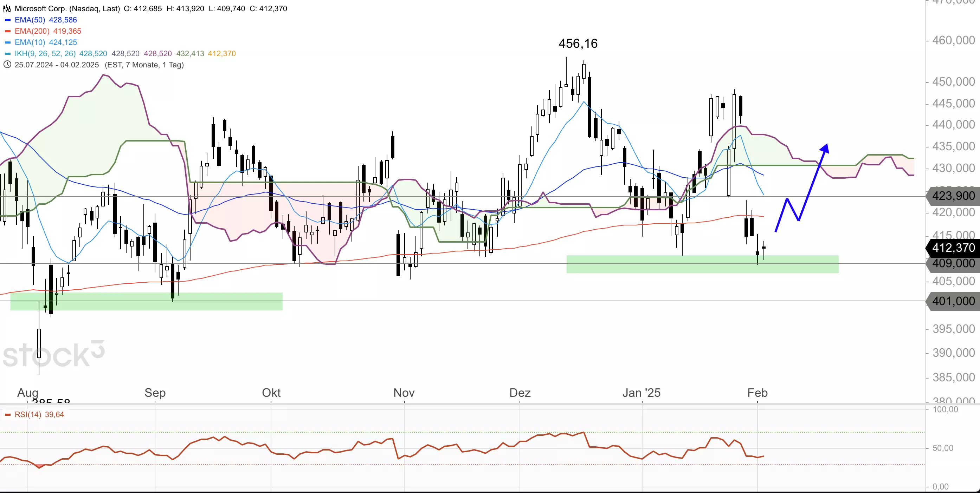Click the 456,16 high annotation text
This screenshot has width=980, height=493.
click(x=578, y=44)
